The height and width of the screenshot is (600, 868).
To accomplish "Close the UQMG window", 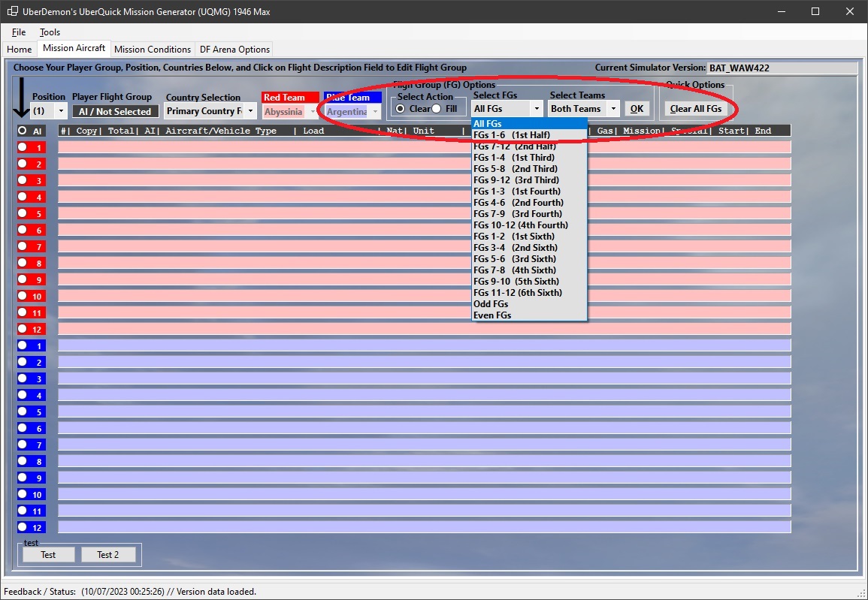I will tap(850, 11).
